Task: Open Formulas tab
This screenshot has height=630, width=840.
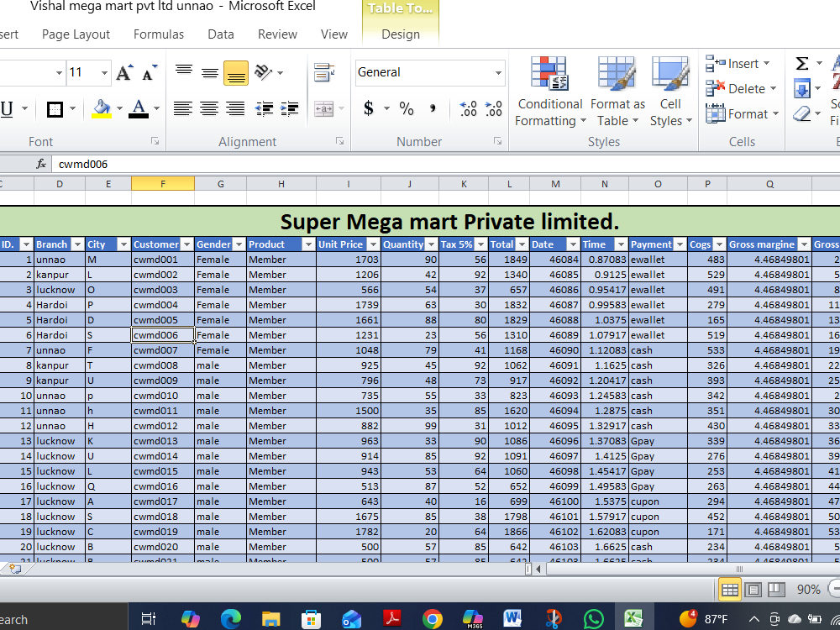Action: click(159, 34)
